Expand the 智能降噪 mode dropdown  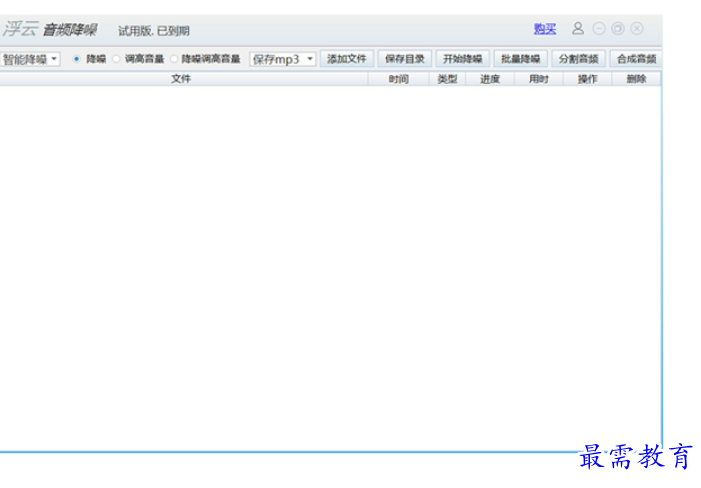(x=30, y=59)
